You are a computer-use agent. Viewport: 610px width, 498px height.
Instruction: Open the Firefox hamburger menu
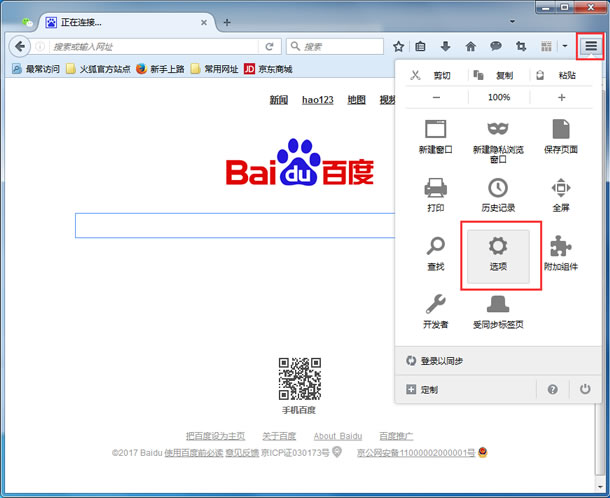(591, 46)
